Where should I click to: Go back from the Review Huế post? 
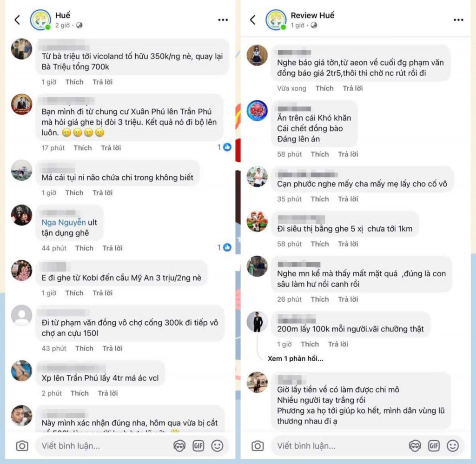(x=253, y=20)
